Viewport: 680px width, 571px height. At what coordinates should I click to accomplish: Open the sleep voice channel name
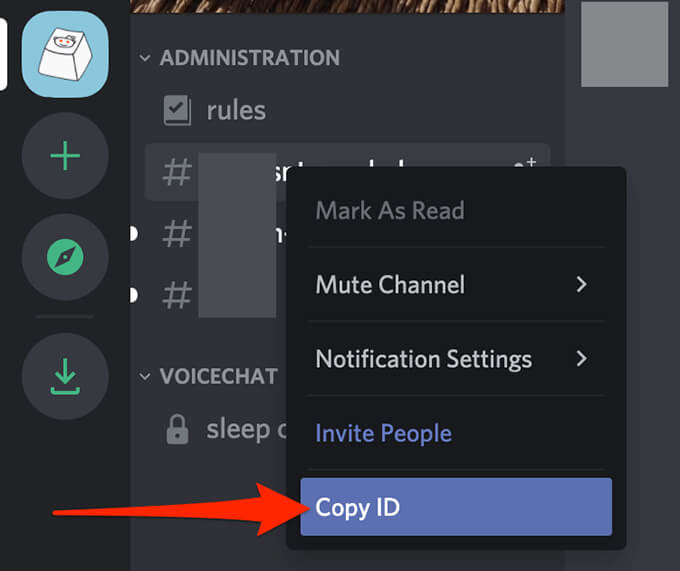point(238,430)
